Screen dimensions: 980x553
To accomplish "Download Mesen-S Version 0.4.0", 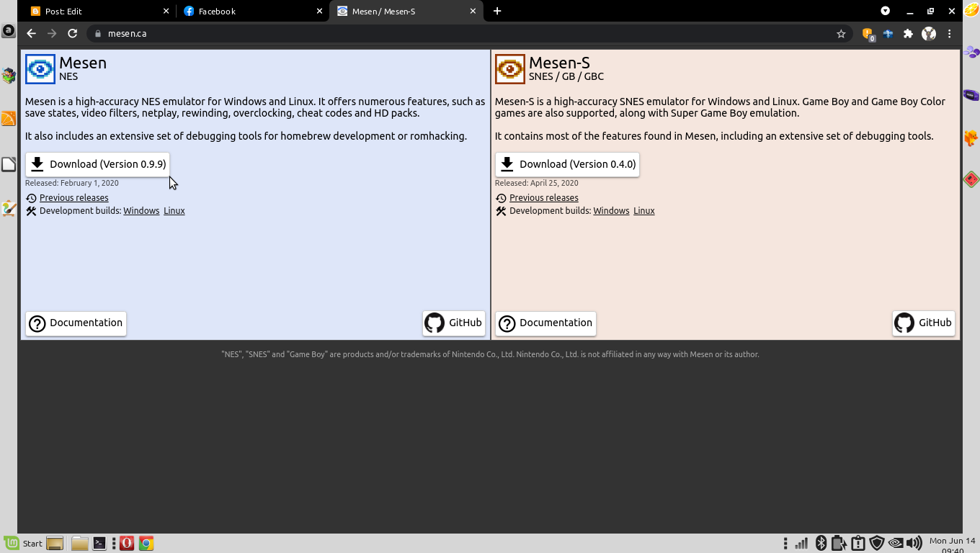I will coord(567,164).
